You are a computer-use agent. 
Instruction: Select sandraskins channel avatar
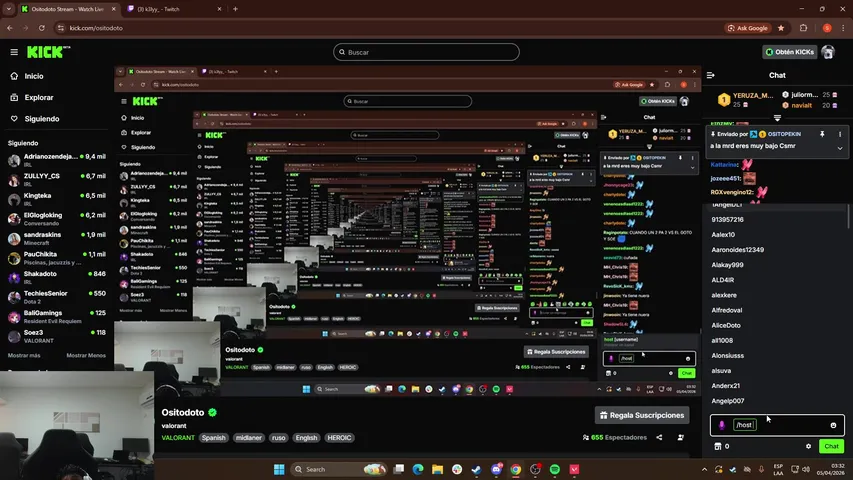pos(14,238)
